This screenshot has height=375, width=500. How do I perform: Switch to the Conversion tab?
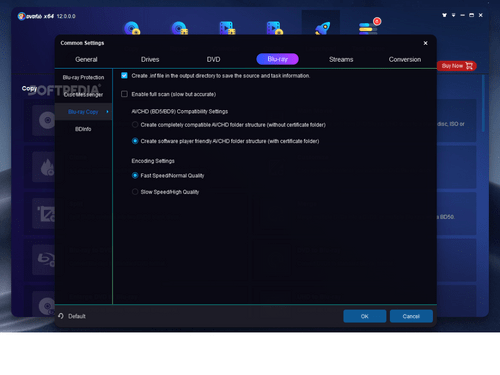click(x=405, y=59)
